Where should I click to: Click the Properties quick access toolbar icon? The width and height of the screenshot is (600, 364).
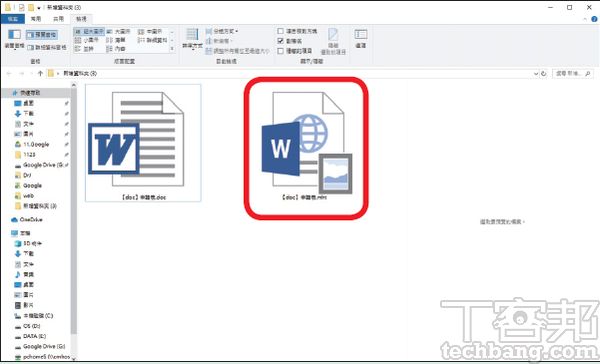pos(22,8)
